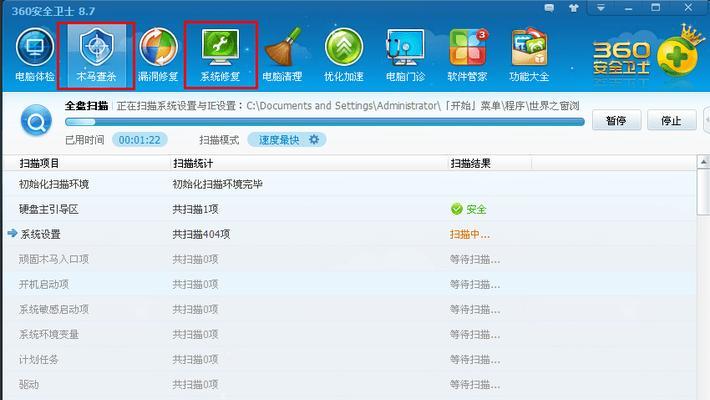Click the 扫描结果 column header

470,163
